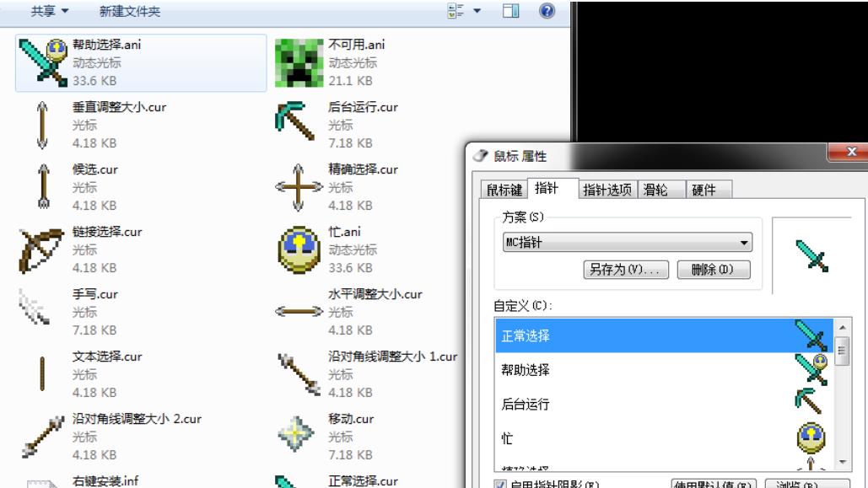Click the 新建文件夹 toolbar button

(130, 11)
